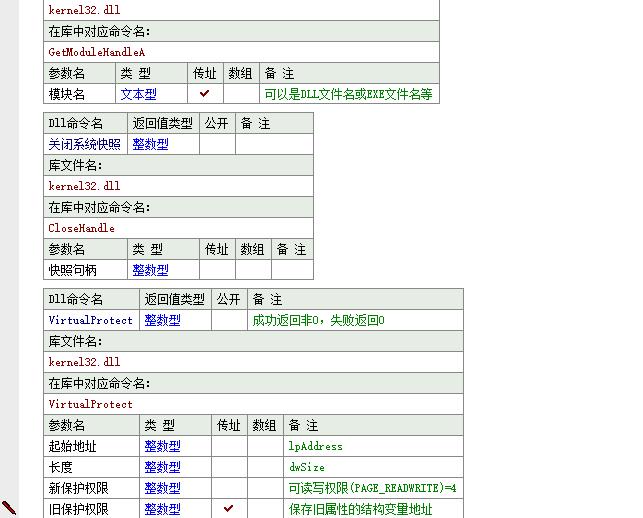Uncheck 传址 for the 模块名 parameter
This screenshot has width=643, height=518.
(x=205, y=94)
